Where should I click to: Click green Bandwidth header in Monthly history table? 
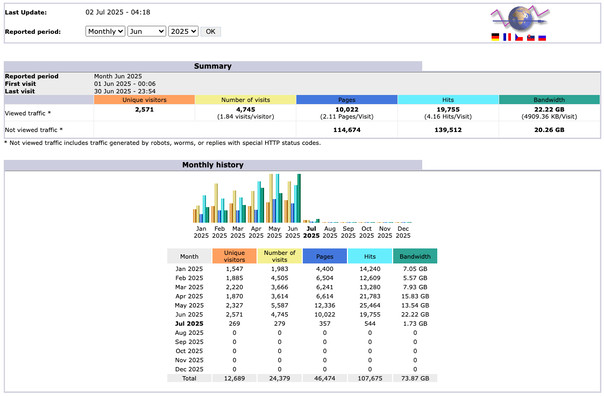[x=415, y=256]
